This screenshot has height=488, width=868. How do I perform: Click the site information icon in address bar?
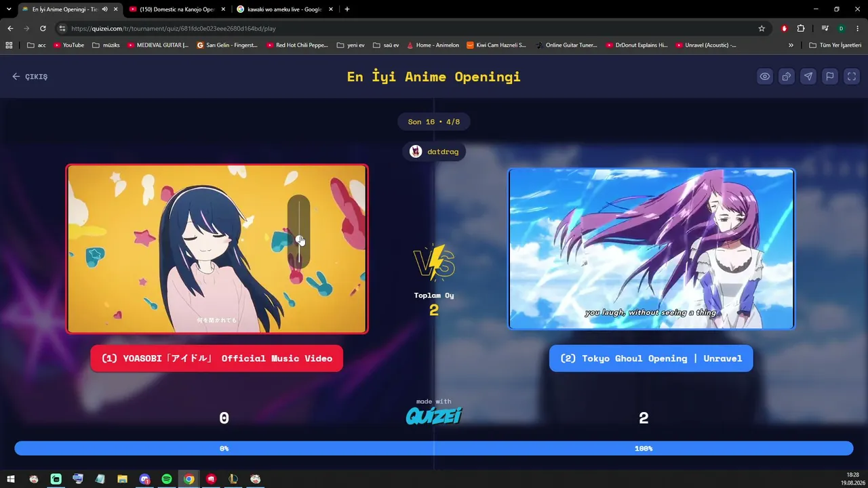(x=62, y=28)
